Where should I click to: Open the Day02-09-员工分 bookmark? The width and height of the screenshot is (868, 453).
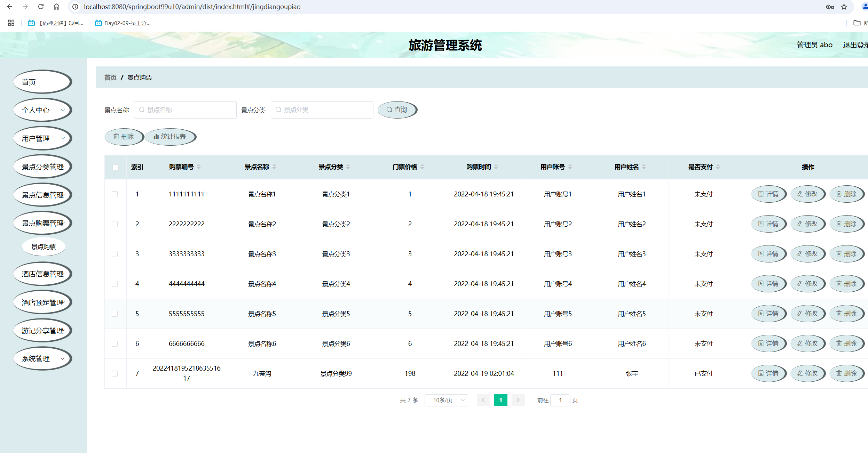coord(123,23)
